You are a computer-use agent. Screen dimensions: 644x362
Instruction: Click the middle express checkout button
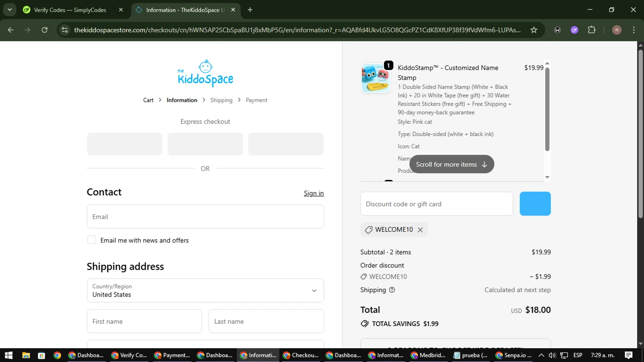pos(205,144)
